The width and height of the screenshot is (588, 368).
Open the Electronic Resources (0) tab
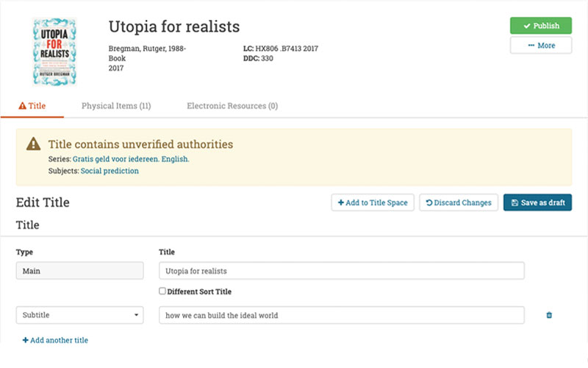point(232,106)
